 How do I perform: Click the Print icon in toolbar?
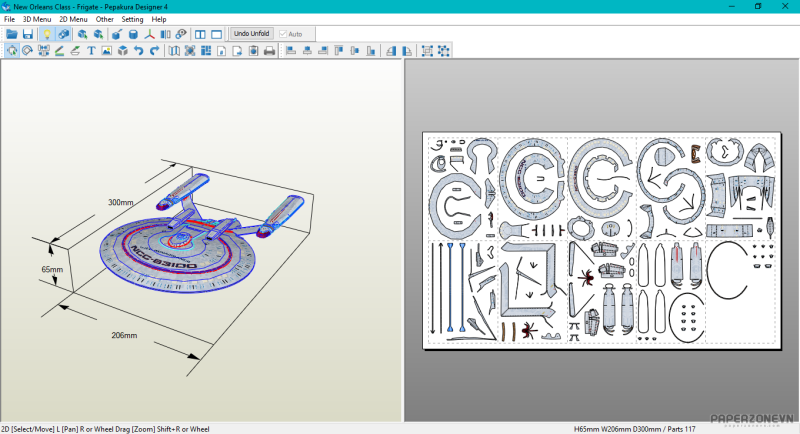(269, 50)
